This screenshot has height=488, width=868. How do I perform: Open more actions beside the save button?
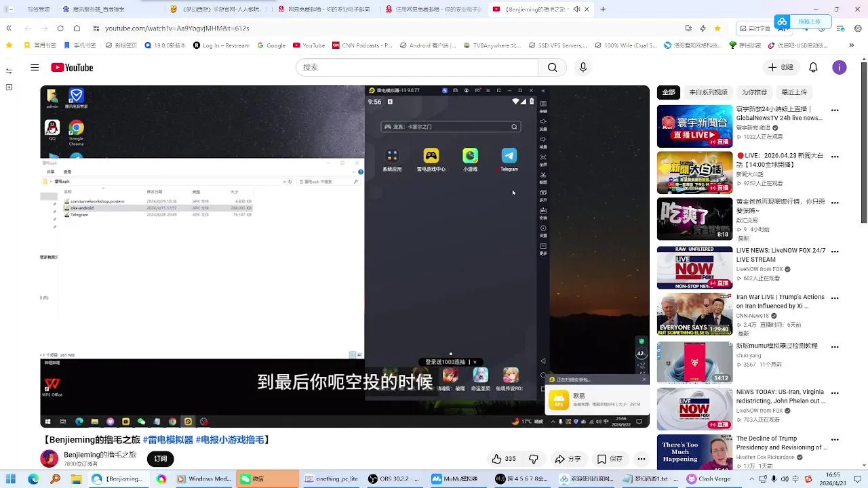[x=641, y=459]
